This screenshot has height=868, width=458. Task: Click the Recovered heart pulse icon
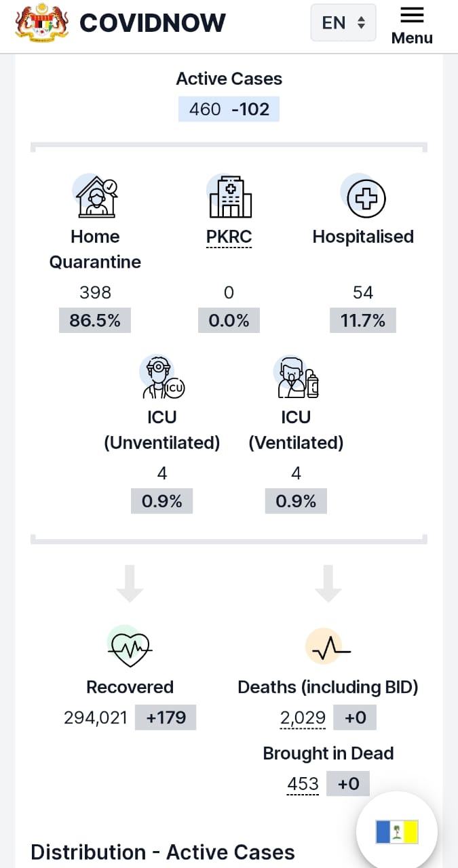pos(129,647)
